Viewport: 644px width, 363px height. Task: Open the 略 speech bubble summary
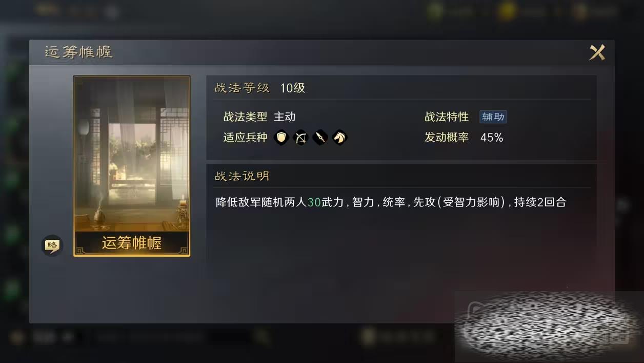[52, 245]
